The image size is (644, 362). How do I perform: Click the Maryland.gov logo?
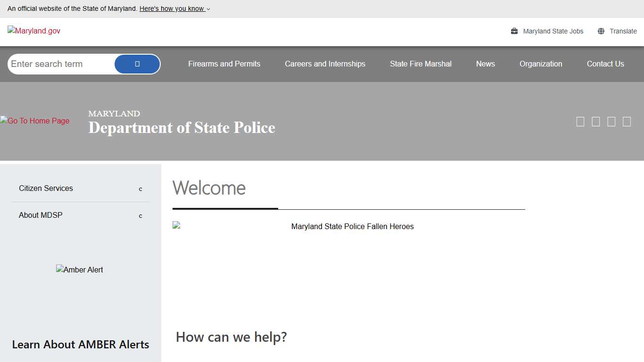click(33, 31)
